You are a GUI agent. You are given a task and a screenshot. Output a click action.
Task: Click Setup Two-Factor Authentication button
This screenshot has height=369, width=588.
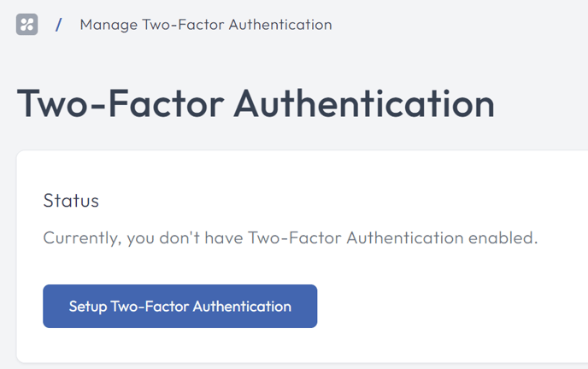(x=180, y=306)
